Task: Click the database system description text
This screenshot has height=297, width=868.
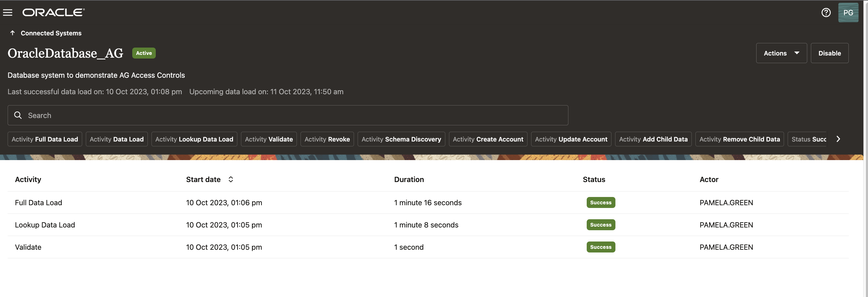Action: point(96,75)
